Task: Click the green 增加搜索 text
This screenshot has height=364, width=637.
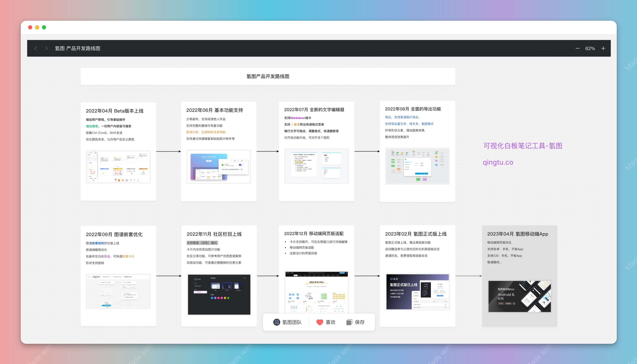Action: [x=92, y=126]
